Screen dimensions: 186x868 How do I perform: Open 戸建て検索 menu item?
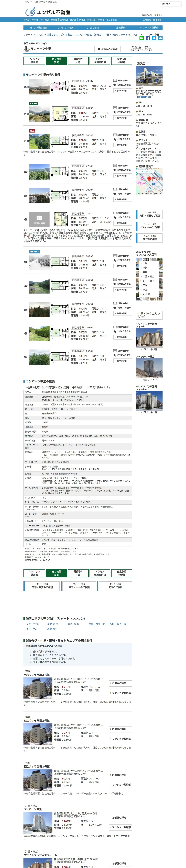[93, 28]
